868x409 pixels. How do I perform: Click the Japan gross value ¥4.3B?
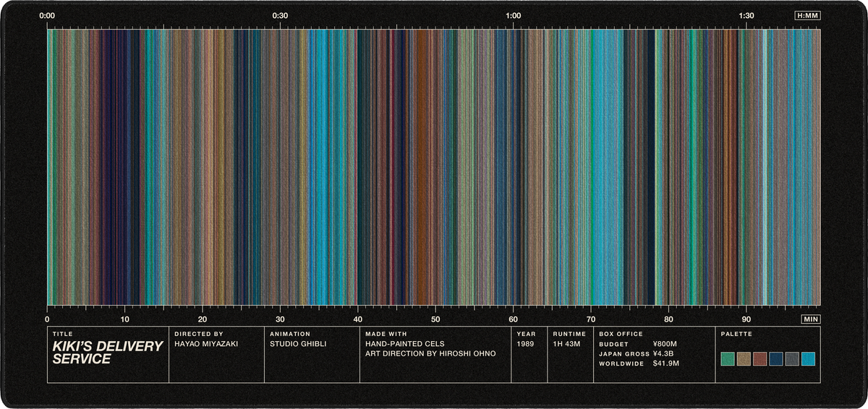(x=664, y=354)
